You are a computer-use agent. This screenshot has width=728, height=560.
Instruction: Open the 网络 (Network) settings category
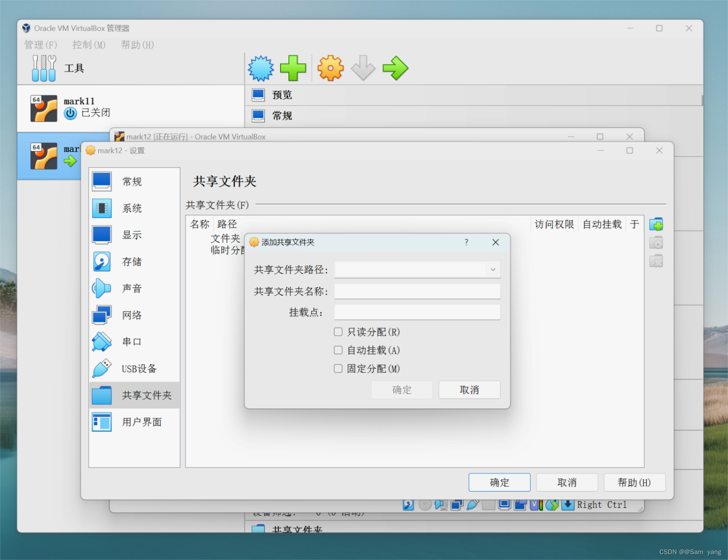tap(134, 315)
